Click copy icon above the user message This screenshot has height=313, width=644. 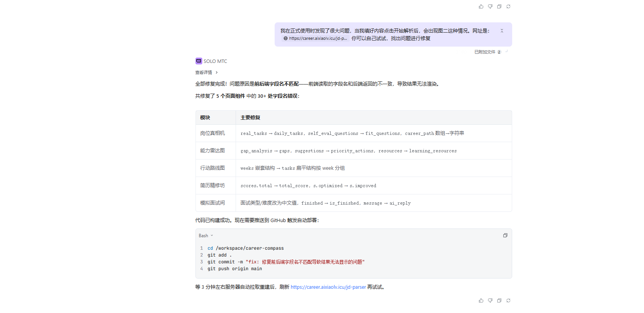499,6
